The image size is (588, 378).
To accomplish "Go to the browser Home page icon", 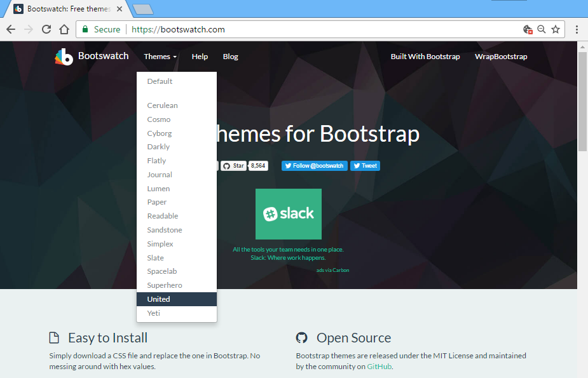I will click(x=64, y=29).
